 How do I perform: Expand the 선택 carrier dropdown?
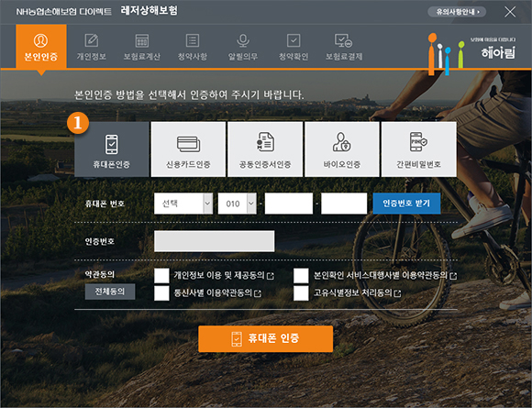[183, 204]
